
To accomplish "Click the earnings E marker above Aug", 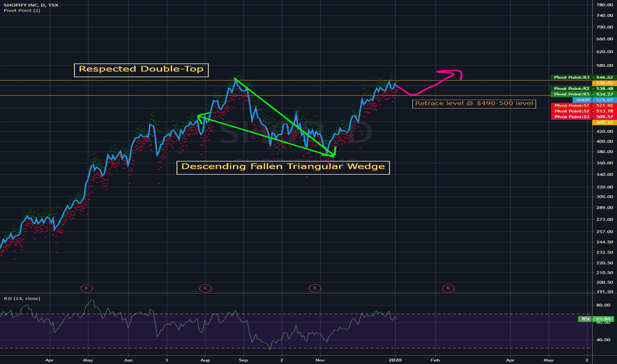I will 205,288.
